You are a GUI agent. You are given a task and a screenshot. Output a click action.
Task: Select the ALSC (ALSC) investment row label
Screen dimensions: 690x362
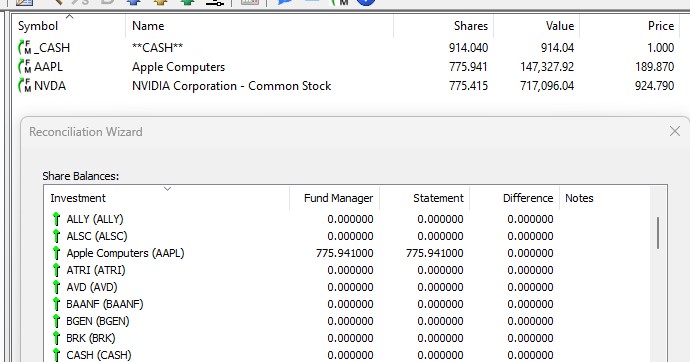pyautogui.click(x=97, y=236)
